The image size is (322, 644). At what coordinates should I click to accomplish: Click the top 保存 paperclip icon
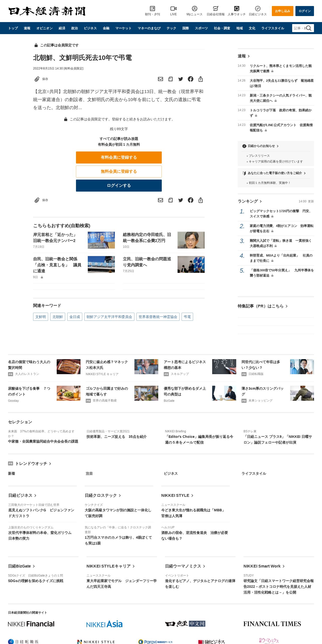pyautogui.click(x=37, y=79)
